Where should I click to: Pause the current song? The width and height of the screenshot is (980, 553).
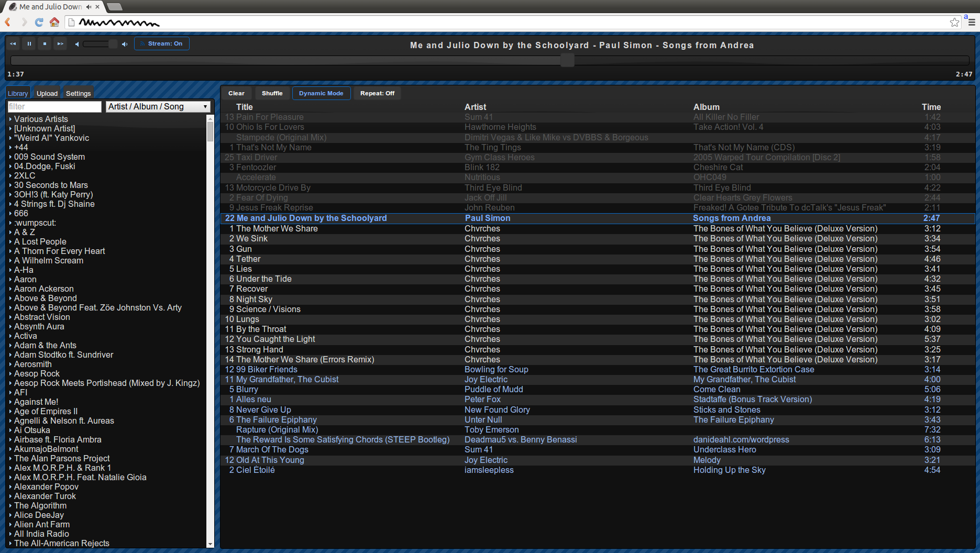[x=29, y=44]
